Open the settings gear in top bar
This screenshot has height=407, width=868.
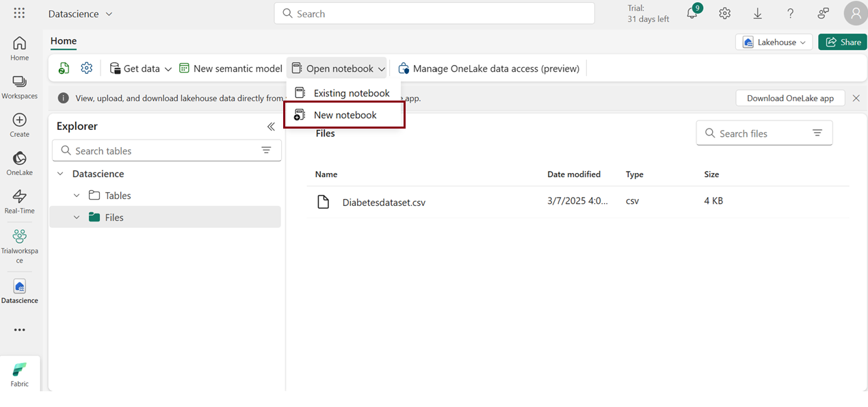[x=725, y=14]
